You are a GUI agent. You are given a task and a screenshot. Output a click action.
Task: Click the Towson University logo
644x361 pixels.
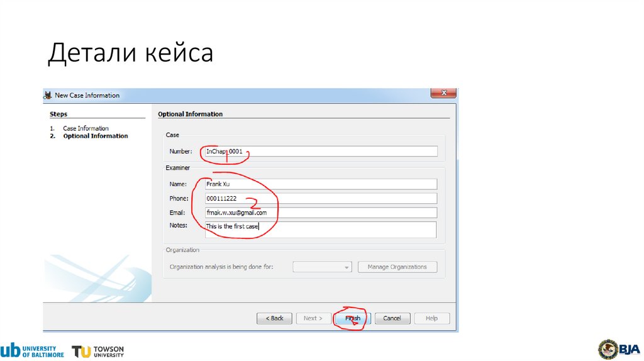click(x=97, y=351)
